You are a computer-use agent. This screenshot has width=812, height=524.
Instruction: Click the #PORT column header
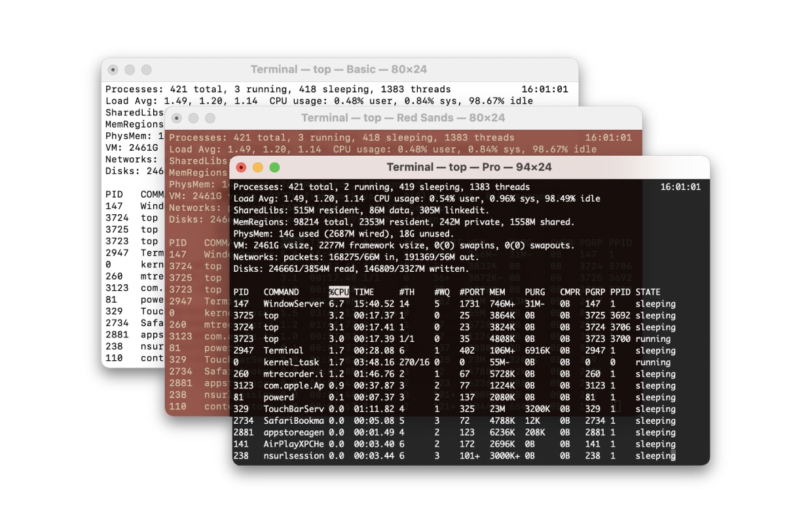[x=471, y=292]
